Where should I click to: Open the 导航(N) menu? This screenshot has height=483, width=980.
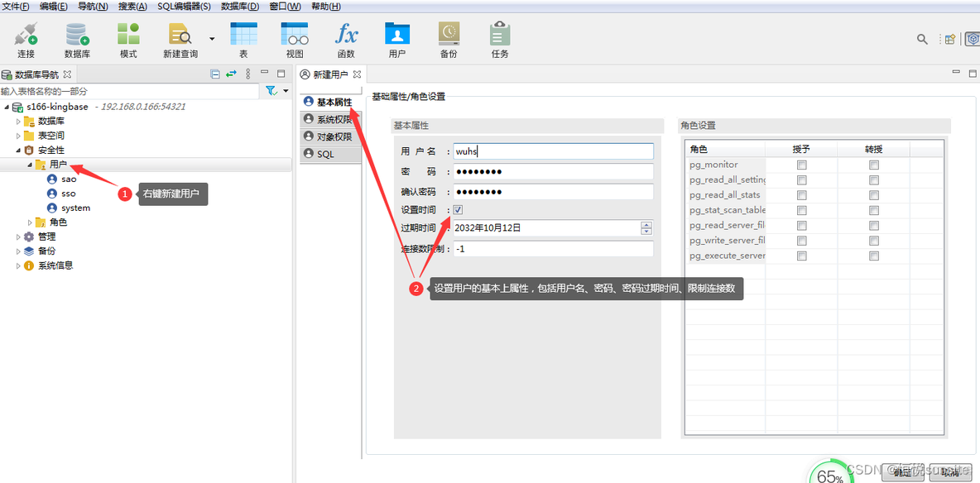point(94,7)
